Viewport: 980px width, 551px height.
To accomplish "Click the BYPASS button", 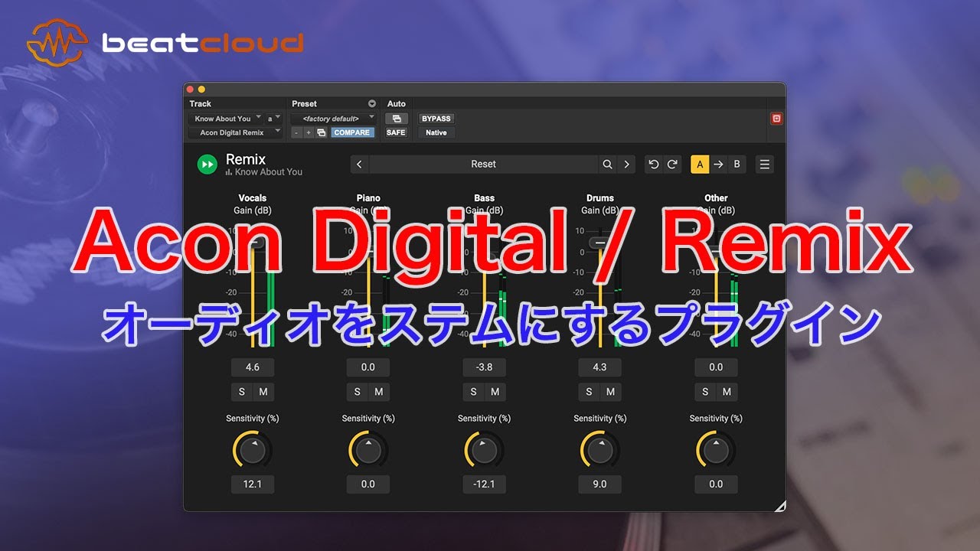I will (436, 119).
